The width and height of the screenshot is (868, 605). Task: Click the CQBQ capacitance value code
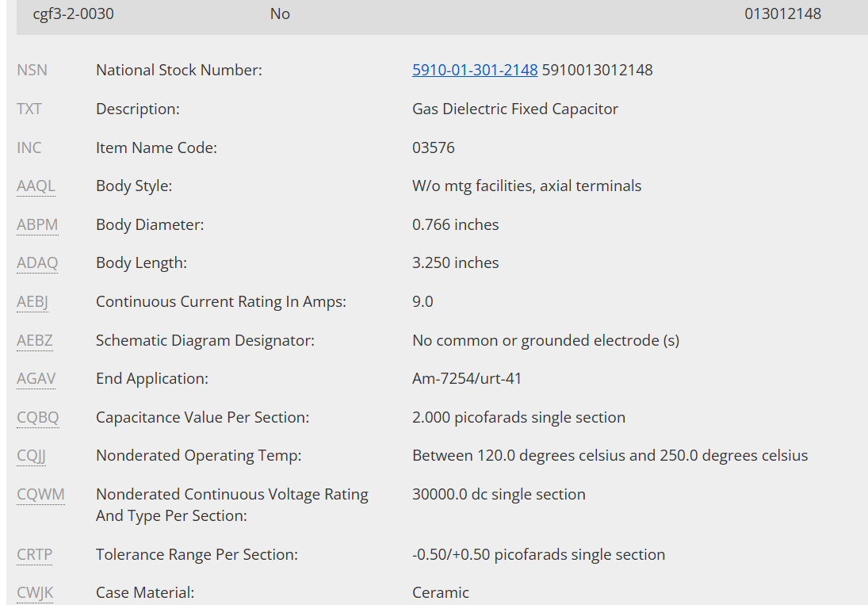point(37,418)
